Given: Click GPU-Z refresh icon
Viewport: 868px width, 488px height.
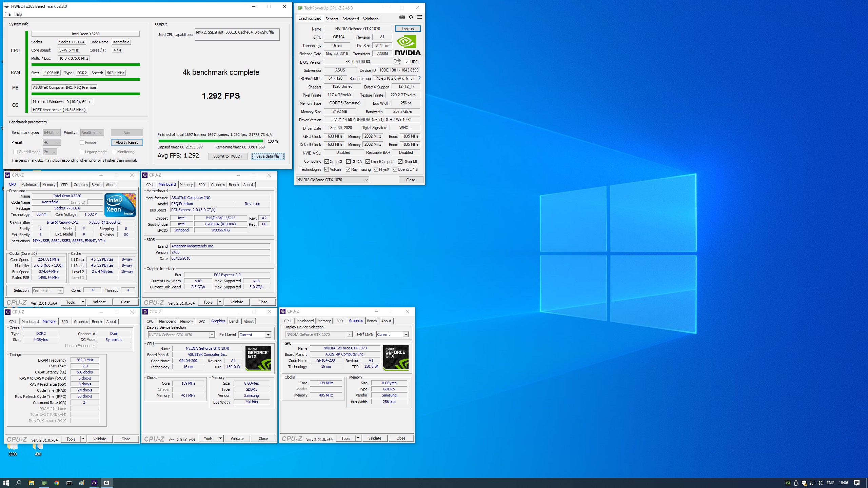Looking at the screenshot, I should click(411, 17).
